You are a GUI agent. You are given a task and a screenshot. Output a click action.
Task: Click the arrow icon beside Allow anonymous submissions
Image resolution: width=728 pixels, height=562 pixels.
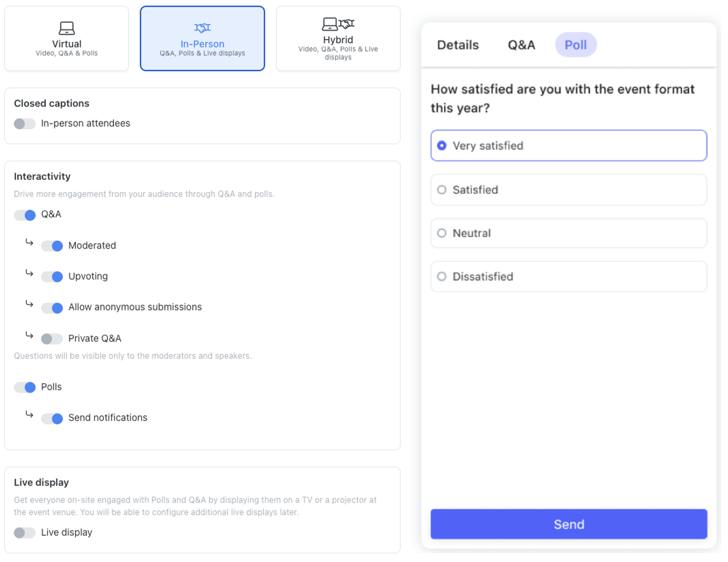pos(30,304)
